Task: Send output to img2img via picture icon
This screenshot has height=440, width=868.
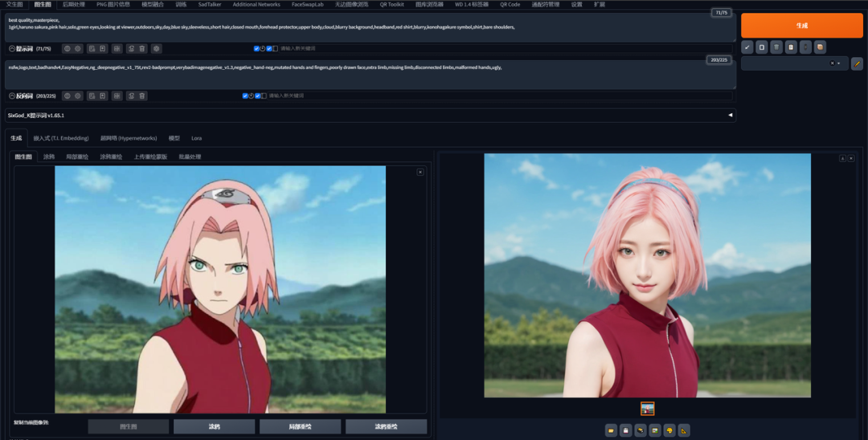Action: coord(655,430)
